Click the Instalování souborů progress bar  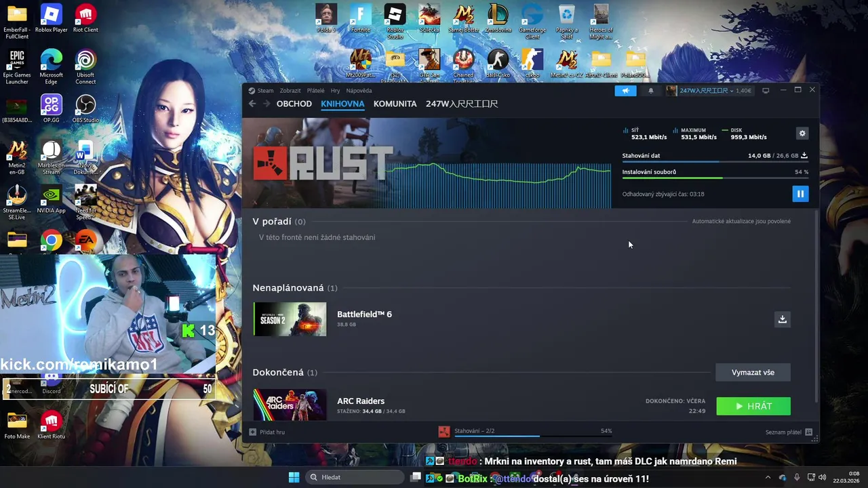[x=715, y=178]
